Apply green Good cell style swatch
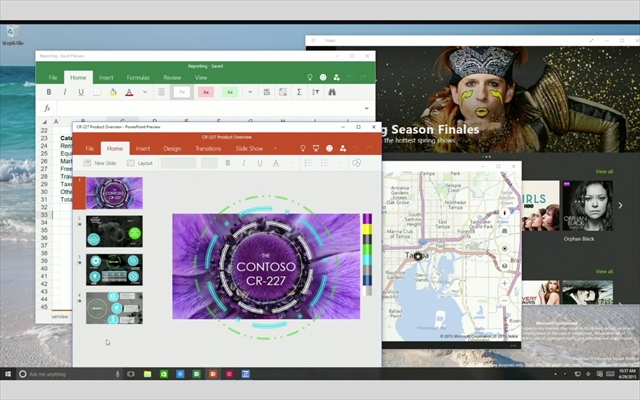Image resolution: width=640 pixels, height=400 pixels. 230,92
